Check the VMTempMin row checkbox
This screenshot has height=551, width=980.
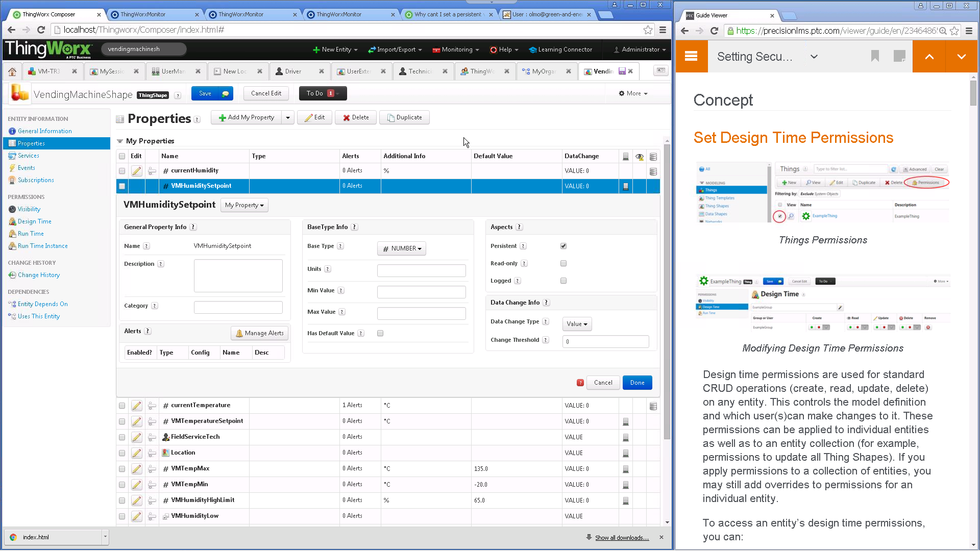tap(122, 485)
